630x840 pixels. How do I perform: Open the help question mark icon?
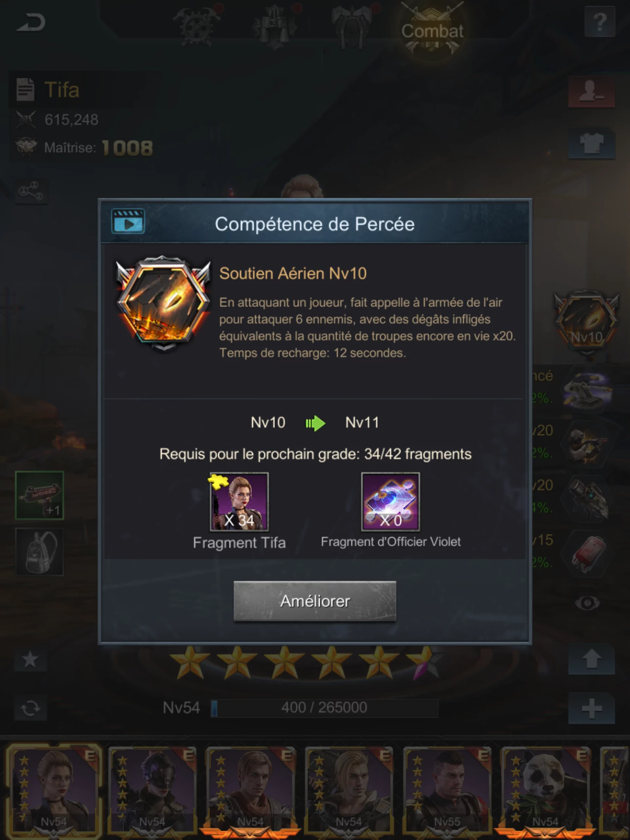[x=599, y=22]
